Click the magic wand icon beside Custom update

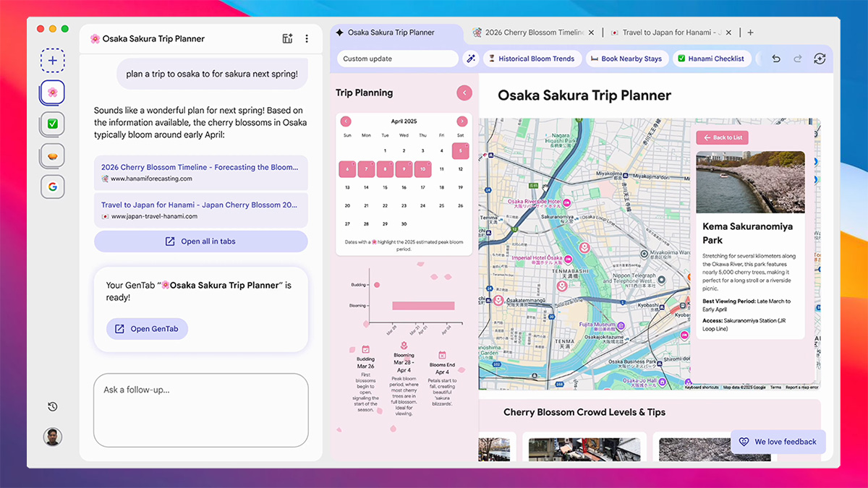pyautogui.click(x=471, y=59)
